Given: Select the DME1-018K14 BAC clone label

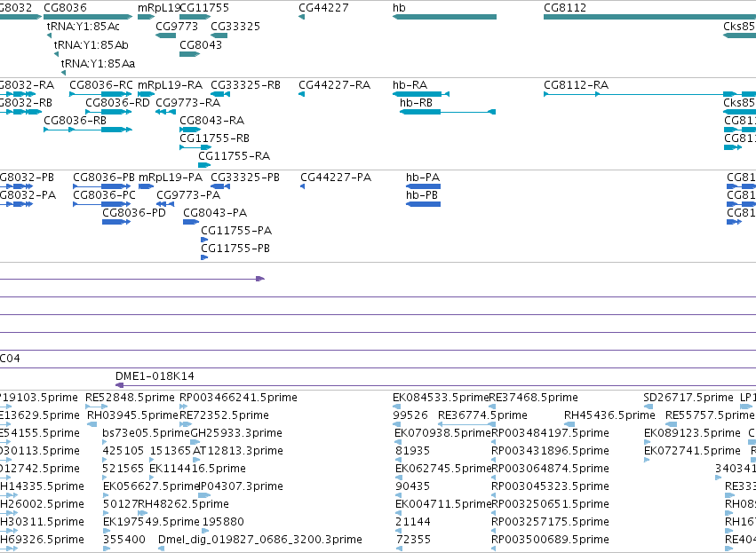Looking at the screenshot, I should (x=155, y=376).
